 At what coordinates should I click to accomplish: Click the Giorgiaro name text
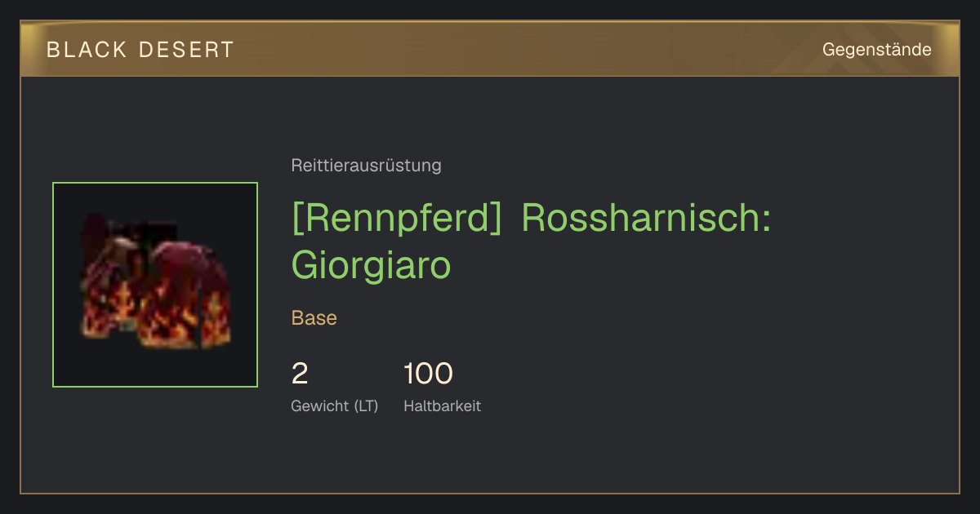pos(372,264)
